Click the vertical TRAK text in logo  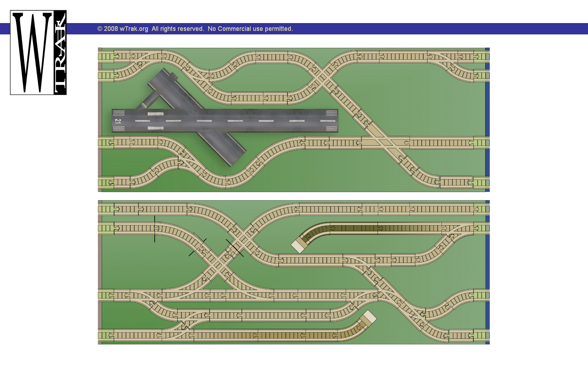[x=60, y=53]
